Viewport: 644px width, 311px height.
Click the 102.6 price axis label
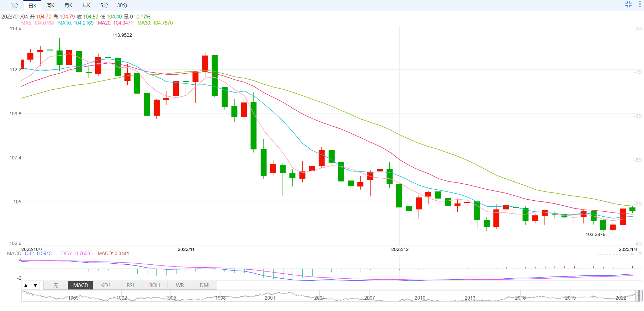click(x=15, y=243)
